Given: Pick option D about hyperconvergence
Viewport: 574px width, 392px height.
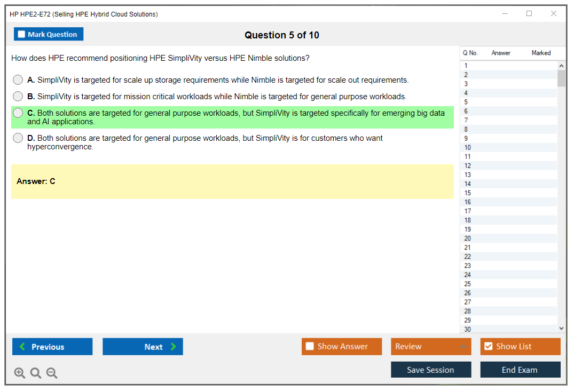Looking at the screenshot, I should [18, 138].
